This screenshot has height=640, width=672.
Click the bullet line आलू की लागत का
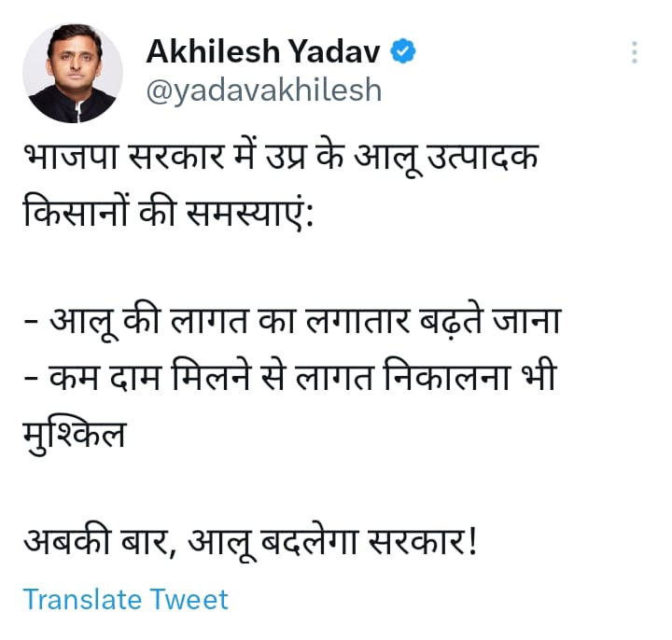click(x=293, y=321)
